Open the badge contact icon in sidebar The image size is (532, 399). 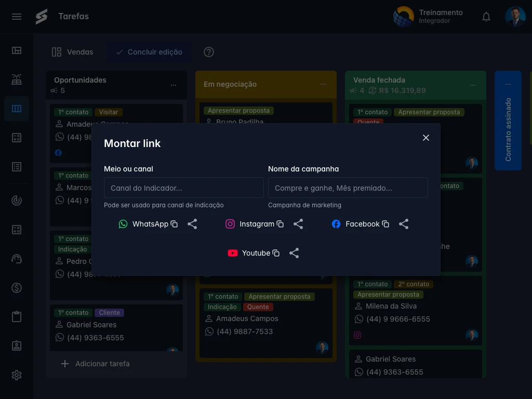pyautogui.click(x=17, y=346)
